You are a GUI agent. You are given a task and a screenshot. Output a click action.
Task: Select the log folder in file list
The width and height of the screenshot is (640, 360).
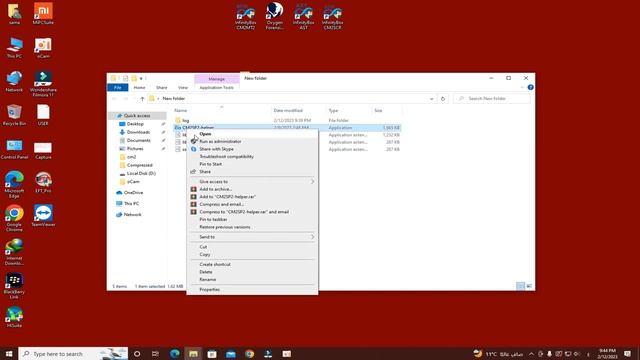click(x=185, y=121)
